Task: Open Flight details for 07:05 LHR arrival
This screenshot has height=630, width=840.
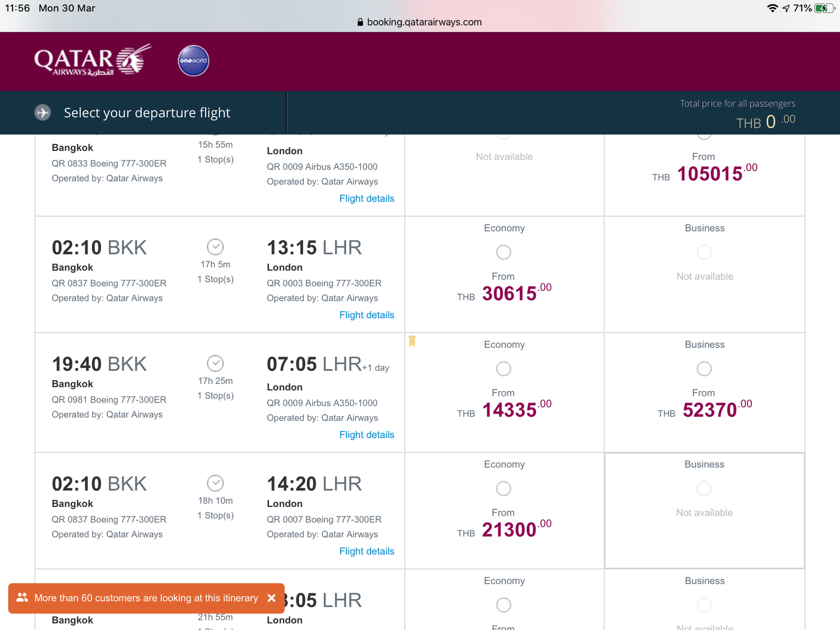Action: (366, 435)
